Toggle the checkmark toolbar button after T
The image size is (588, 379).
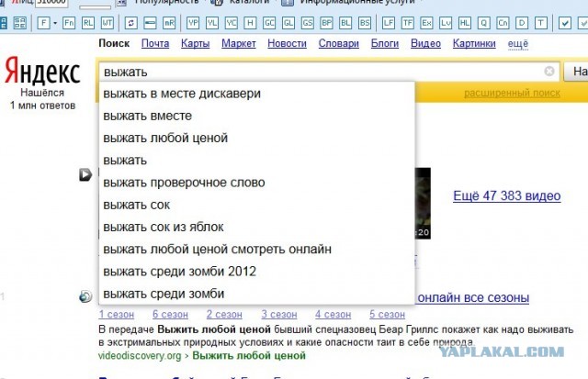(564, 23)
